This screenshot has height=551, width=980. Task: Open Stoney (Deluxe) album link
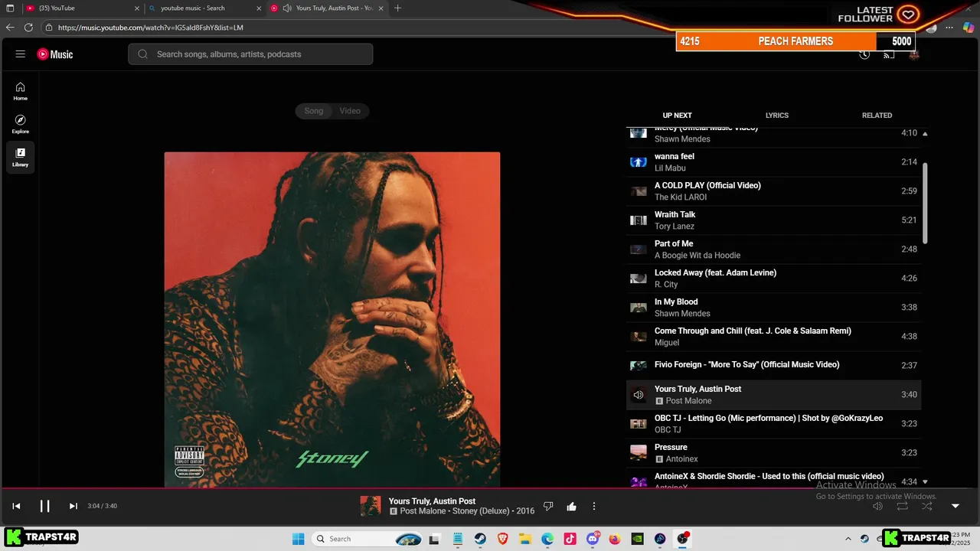(x=482, y=511)
